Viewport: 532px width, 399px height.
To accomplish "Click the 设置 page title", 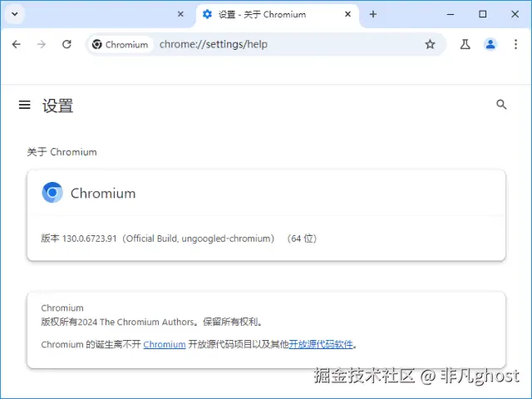I will tap(57, 106).
